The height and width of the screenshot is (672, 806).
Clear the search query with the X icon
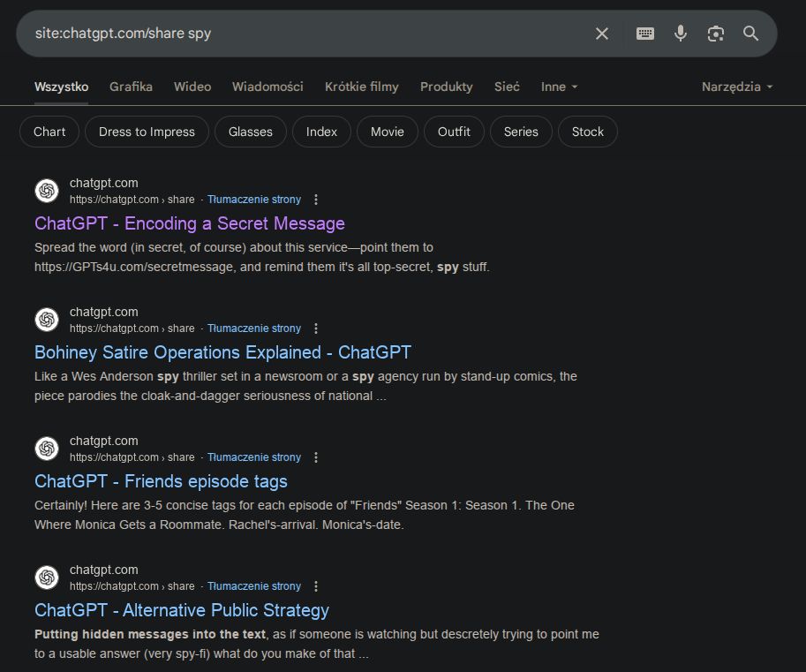tap(602, 34)
